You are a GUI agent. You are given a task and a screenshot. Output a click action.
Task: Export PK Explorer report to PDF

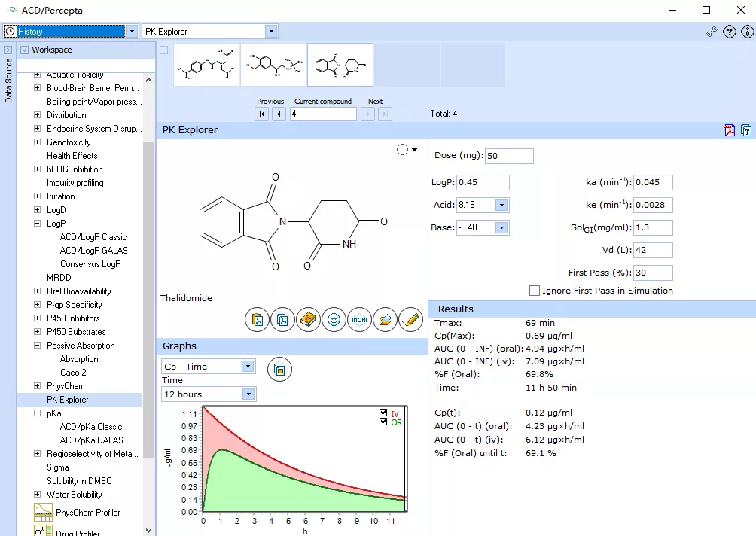(729, 130)
